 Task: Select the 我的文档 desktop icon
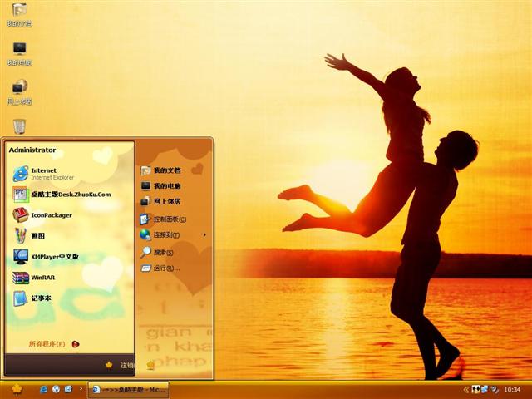(19, 15)
